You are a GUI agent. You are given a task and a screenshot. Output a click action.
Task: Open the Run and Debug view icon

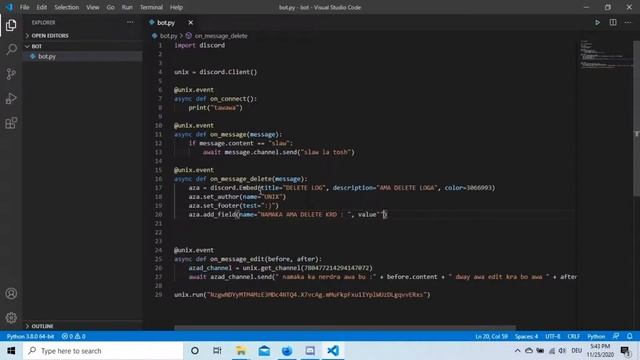coord(11,98)
